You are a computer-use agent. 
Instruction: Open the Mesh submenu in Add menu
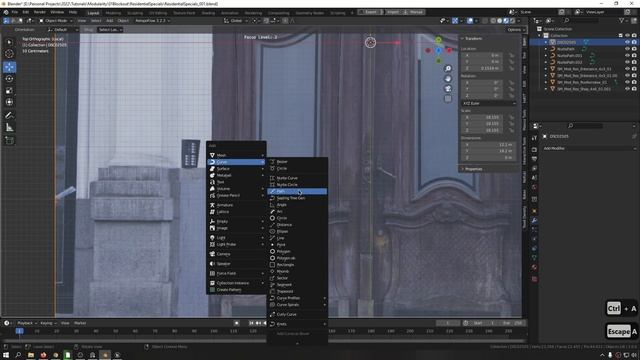click(x=236, y=155)
